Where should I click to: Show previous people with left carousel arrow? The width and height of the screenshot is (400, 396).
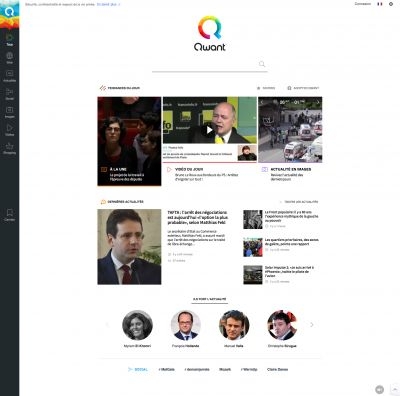107,325
